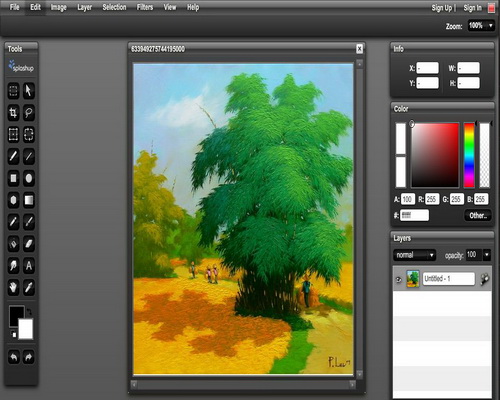Open the Selection menu
This screenshot has height=400, width=500.
tap(114, 7)
